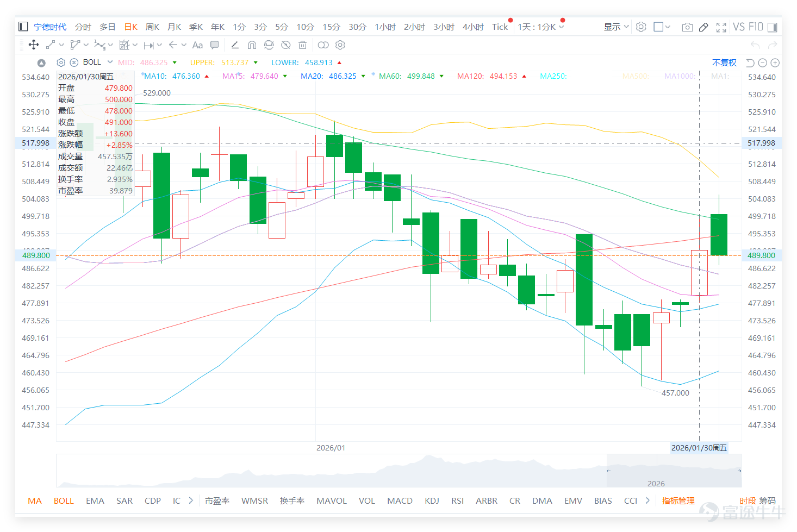Zoom out chart with minus icon
797x532 pixels.
(x=763, y=62)
